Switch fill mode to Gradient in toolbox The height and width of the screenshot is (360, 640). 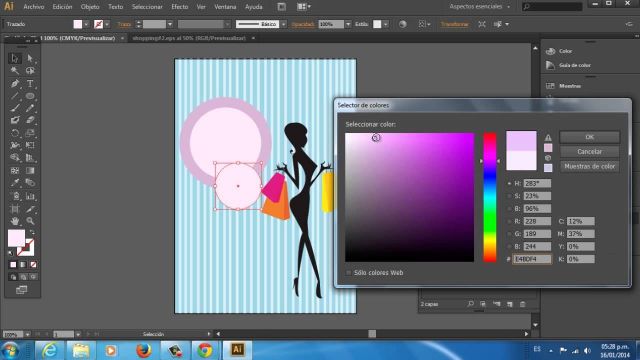click(x=23, y=265)
